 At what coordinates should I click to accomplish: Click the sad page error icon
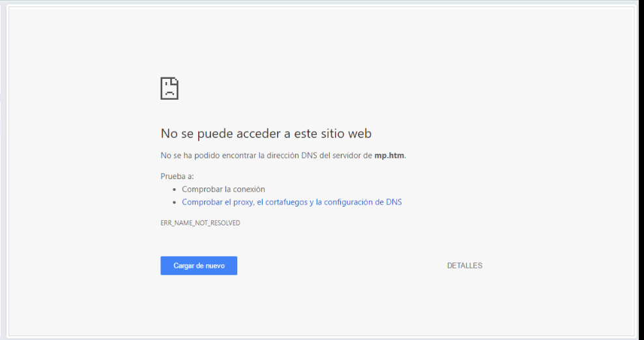click(169, 89)
